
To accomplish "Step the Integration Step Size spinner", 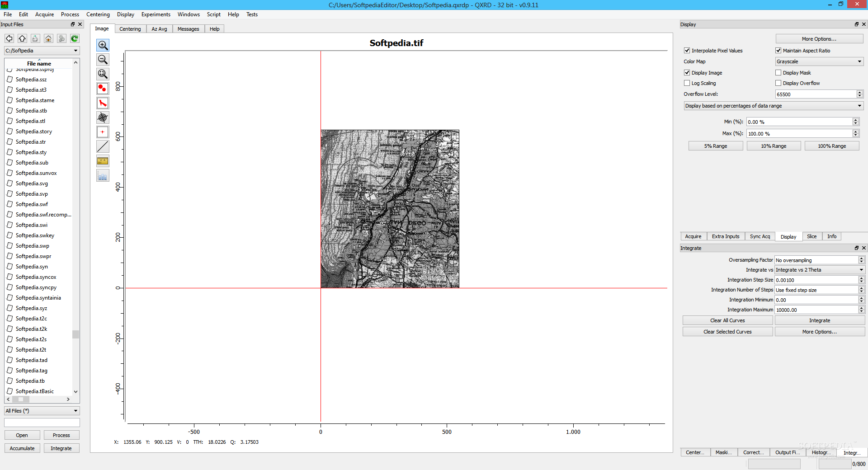I will pyautogui.click(x=861, y=280).
